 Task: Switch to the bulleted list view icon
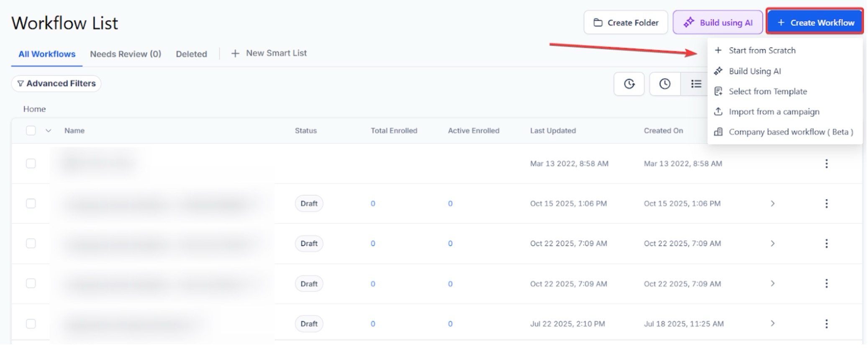pos(696,84)
